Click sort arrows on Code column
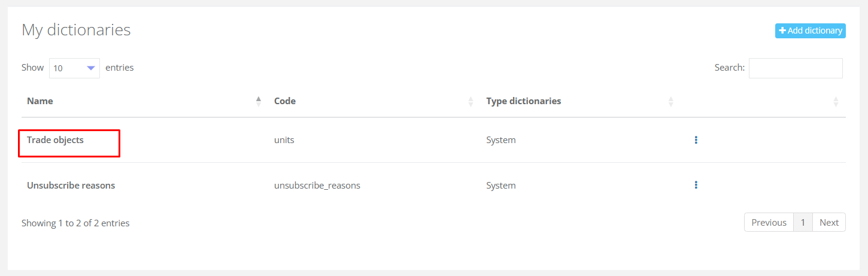Viewport: 868px width, 276px height. pyautogui.click(x=471, y=101)
